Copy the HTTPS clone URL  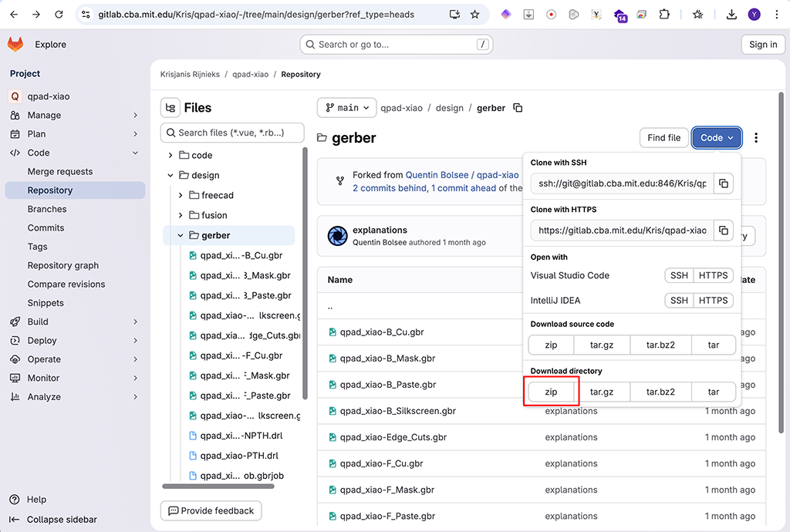click(723, 230)
